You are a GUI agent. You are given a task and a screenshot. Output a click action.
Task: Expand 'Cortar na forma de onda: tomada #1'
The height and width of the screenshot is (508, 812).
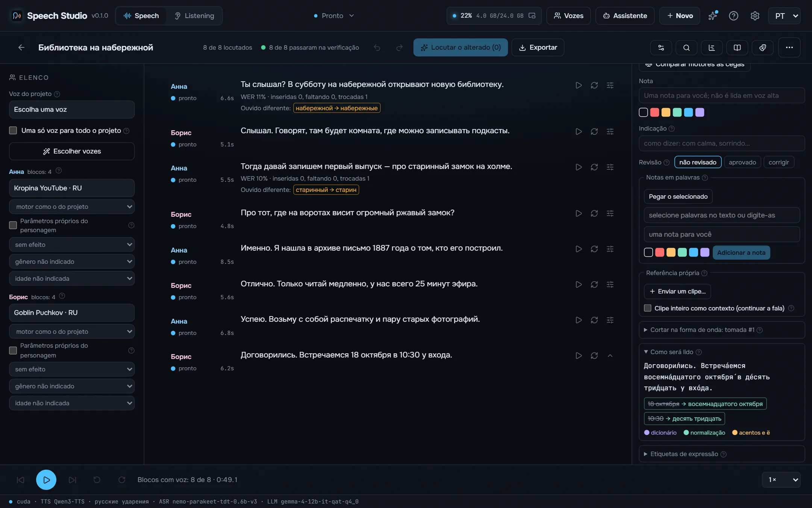(722, 330)
